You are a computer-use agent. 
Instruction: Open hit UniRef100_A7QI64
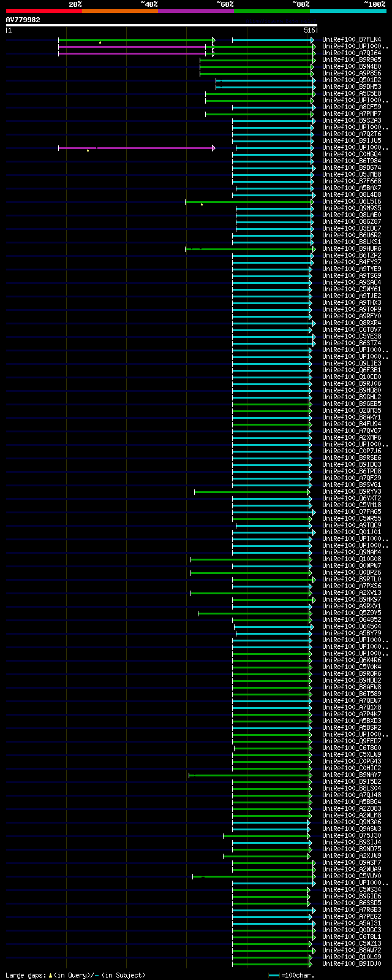[x=352, y=53]
